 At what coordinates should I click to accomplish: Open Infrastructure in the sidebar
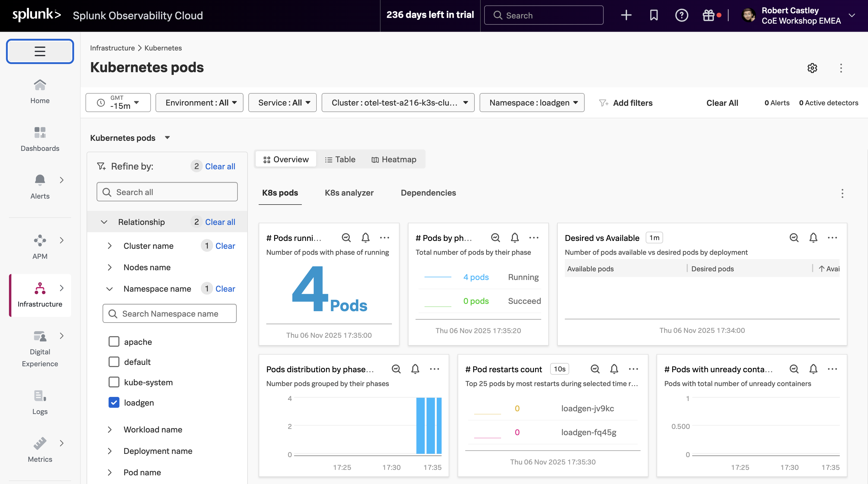click(40, 295)
